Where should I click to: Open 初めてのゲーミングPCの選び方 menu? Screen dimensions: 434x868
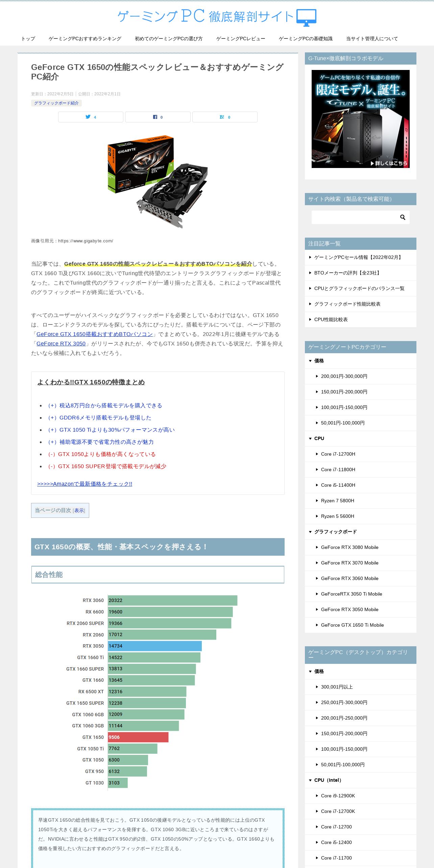pos(169,39)
